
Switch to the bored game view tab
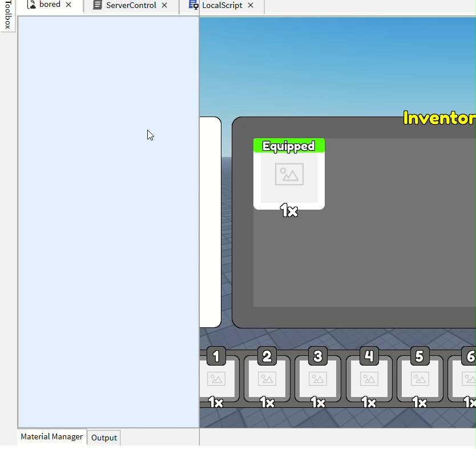(x=51, y=5)
